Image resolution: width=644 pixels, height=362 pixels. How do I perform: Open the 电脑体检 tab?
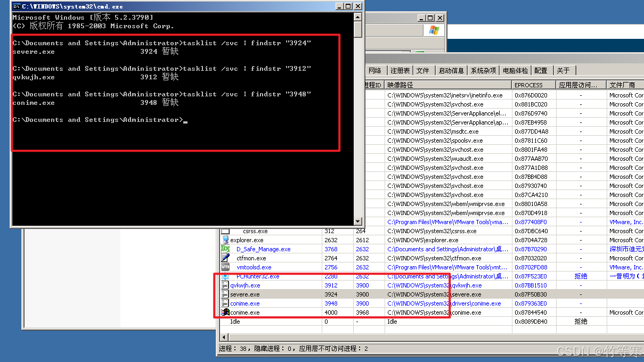515,71
